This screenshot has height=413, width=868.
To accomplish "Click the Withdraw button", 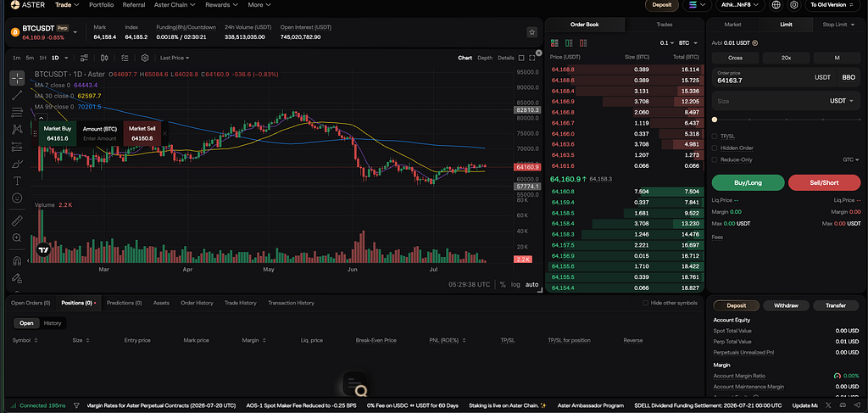I will (x=786, y=305).
